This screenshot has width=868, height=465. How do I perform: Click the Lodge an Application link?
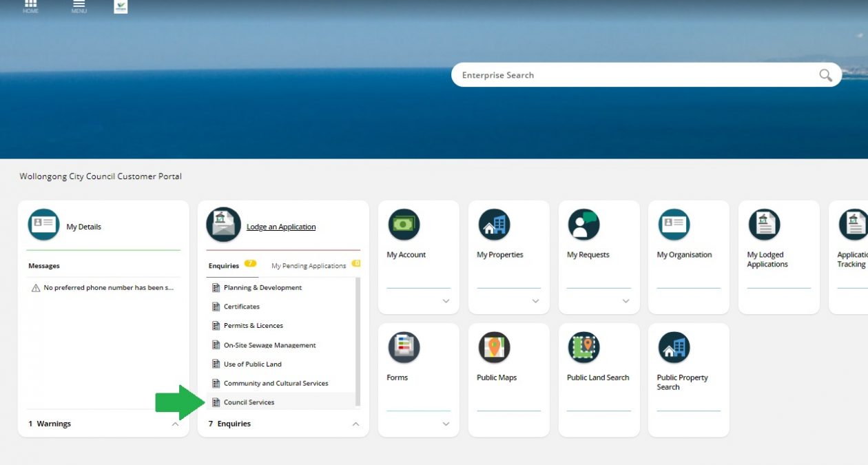[281, 227]
